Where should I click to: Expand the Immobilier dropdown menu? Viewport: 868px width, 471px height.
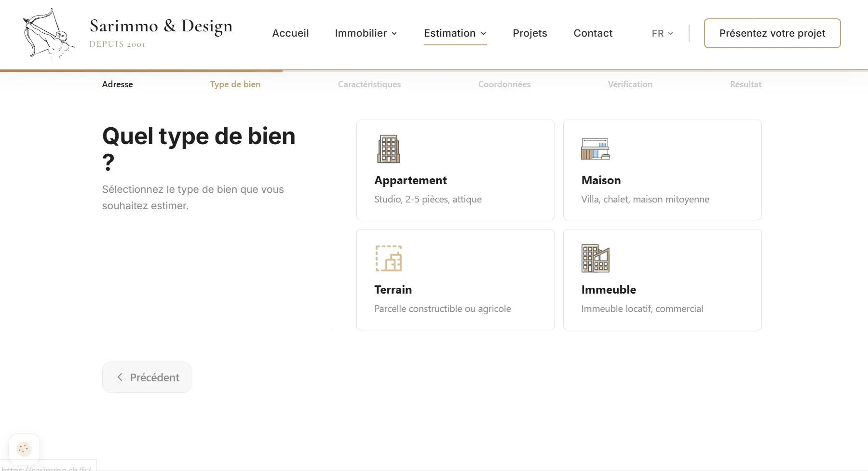pyautogui.click(x=366, y=33)
